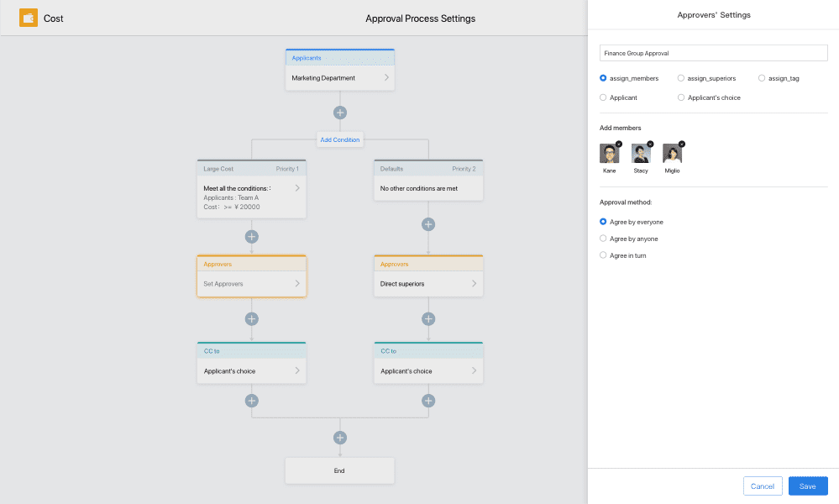Select the assign_tag radio option
The width and height of the screenshot is (839, 504).
coord(762,78)
